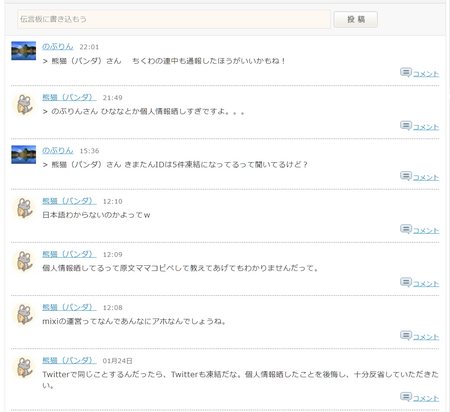Open 熊猫(パンダ) profile link dated 01月24日
Screen dimensions: 450x412
coord(69,360)
